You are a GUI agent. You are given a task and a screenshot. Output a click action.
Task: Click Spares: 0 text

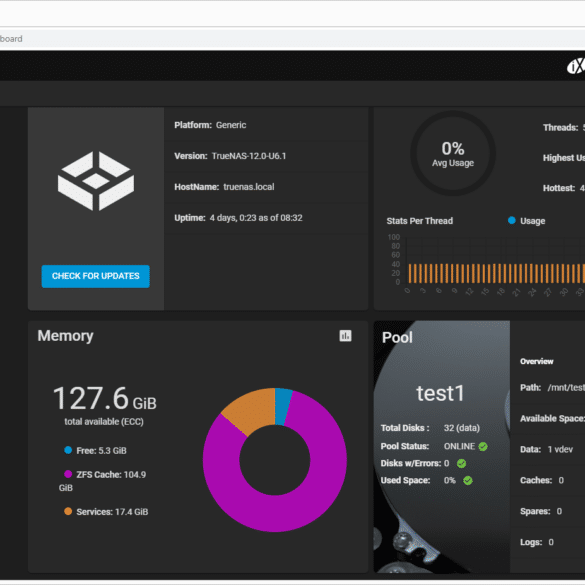[541, 511]
